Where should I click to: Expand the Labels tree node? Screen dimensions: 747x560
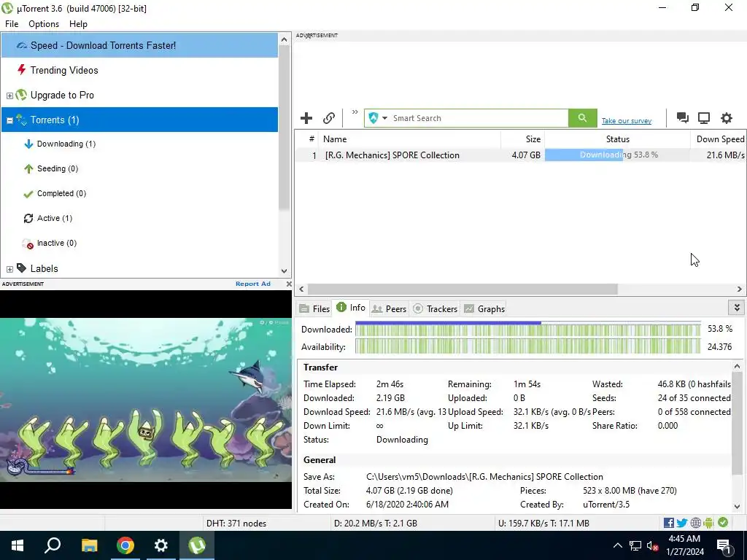click(x=9, y=269)
